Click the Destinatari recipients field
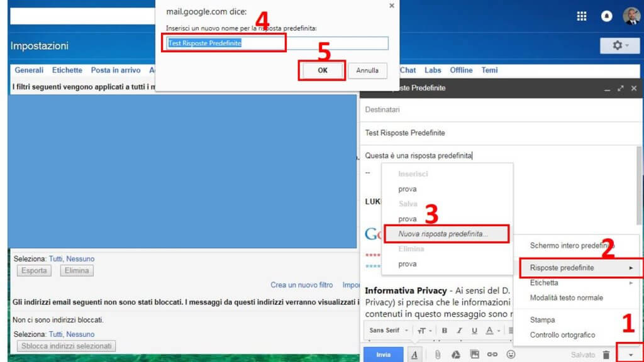Image resolution: width=644 pixels, height=362 pixels. coord(500,109)
